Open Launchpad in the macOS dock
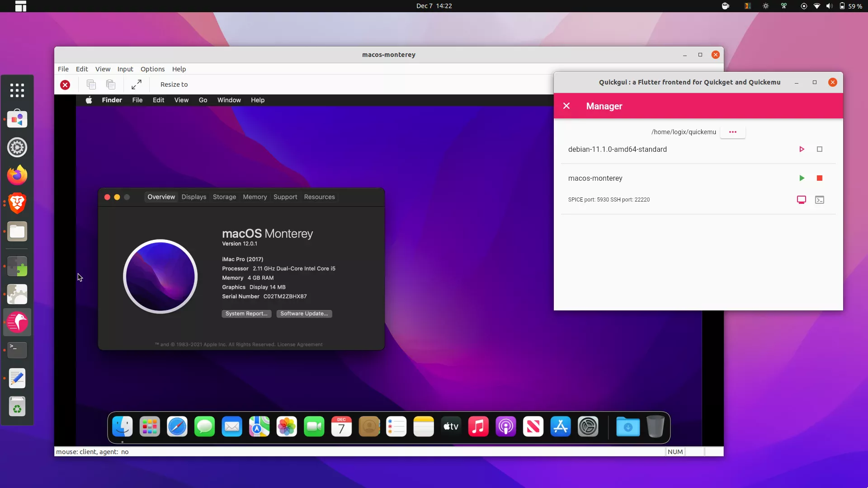 (150, 427)
